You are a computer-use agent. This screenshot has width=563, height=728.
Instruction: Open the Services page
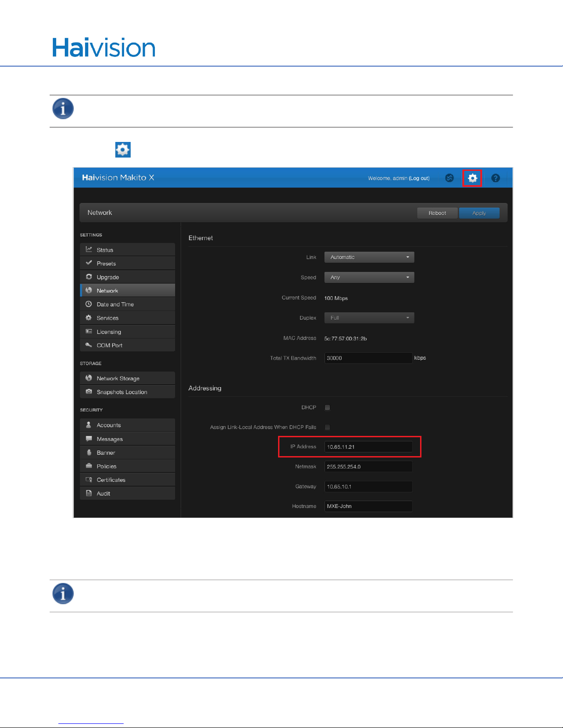[127, 318]
